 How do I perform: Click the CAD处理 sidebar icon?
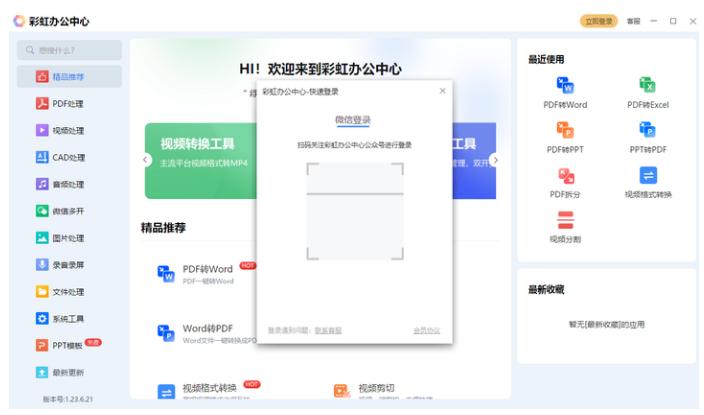(42, 158)
